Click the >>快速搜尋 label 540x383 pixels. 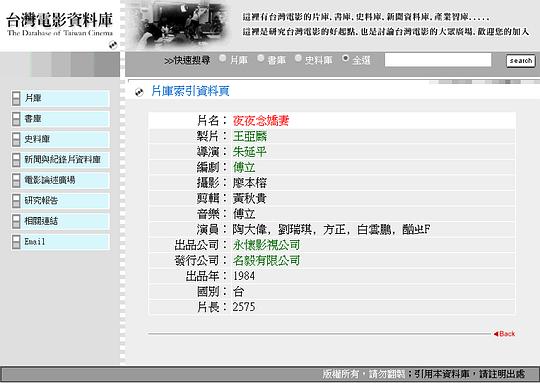pyautogui.click(x=187, y=61)
